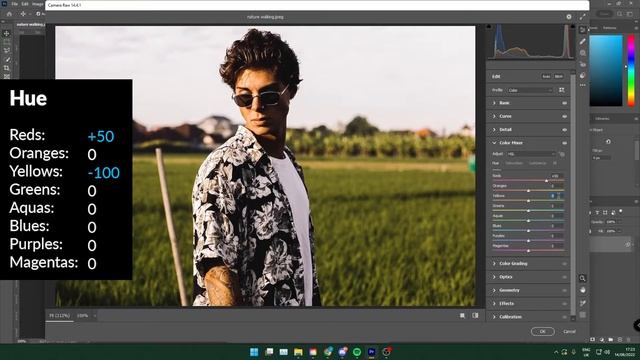
Task: Switch to before/after view icon
Action: coord(475,316)
